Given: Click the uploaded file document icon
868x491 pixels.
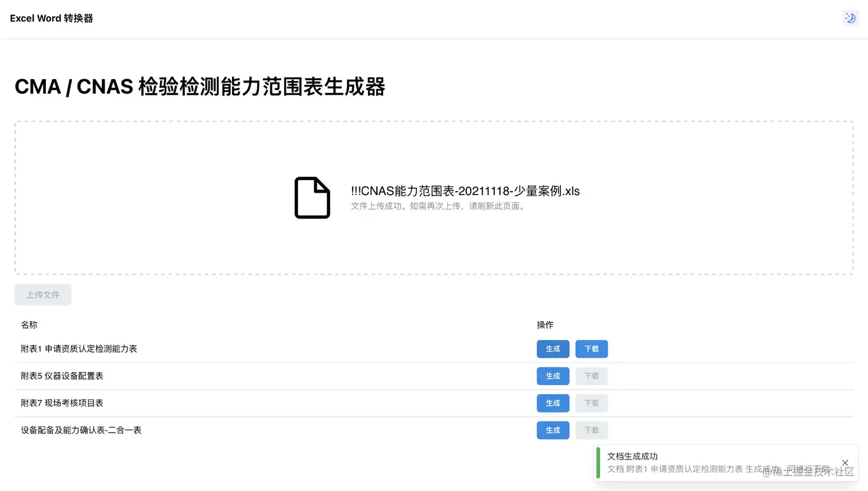Looking at the screenshot, I should click(312, 198).
